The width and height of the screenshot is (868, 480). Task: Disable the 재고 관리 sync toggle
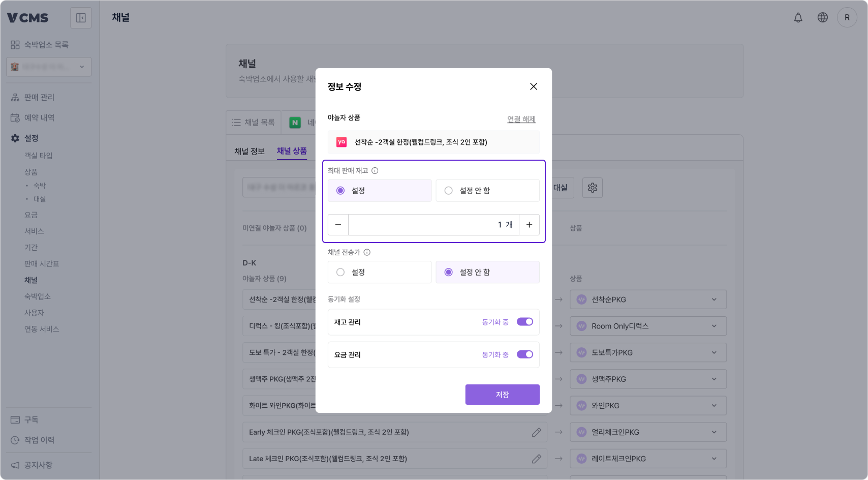click(524, 321)
